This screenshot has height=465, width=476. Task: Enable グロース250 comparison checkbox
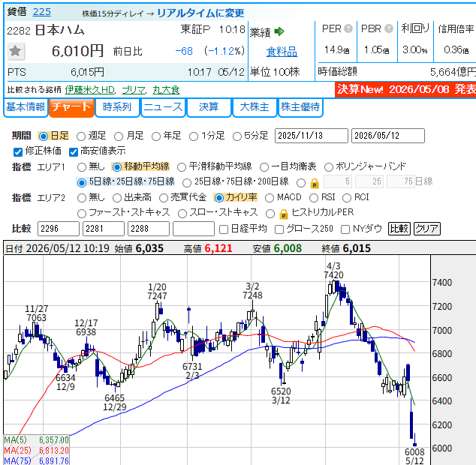pos(279,229)
